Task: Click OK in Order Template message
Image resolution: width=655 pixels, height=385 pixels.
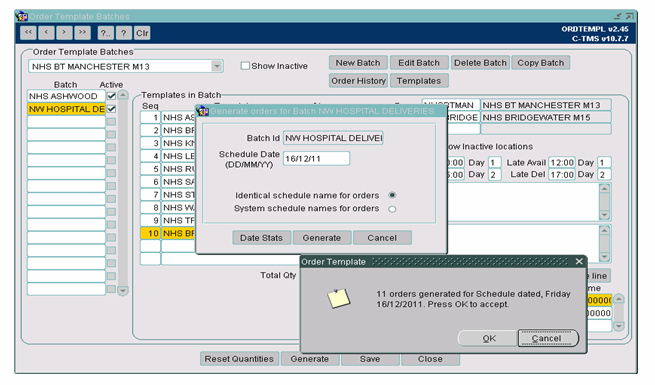Action: [489, 338]
